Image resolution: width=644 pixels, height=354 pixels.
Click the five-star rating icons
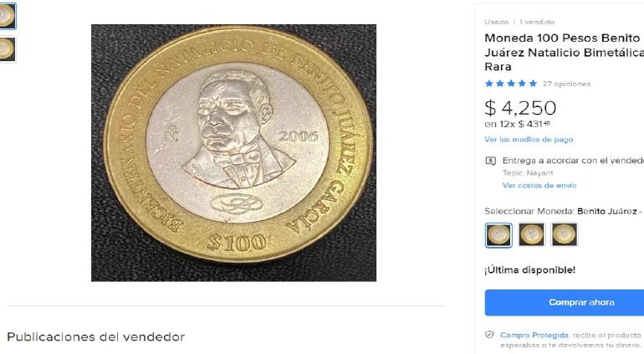(511, 84)
